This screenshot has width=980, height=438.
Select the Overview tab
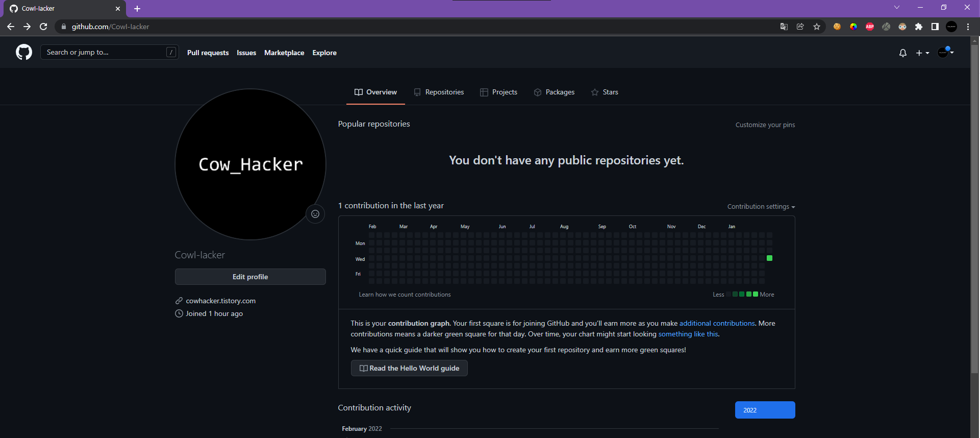coord(375,92)
